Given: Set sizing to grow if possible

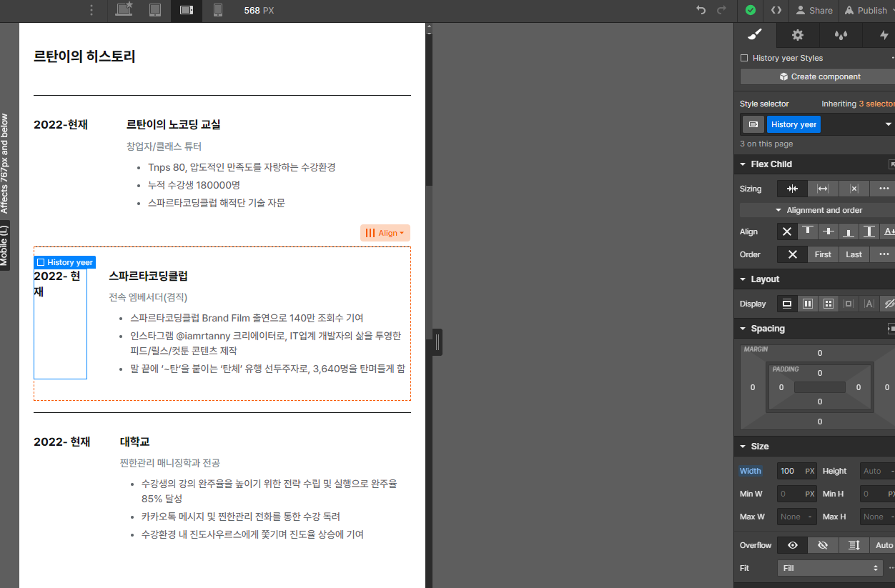Looking at the screenshot, I should (x=823, y=189).
